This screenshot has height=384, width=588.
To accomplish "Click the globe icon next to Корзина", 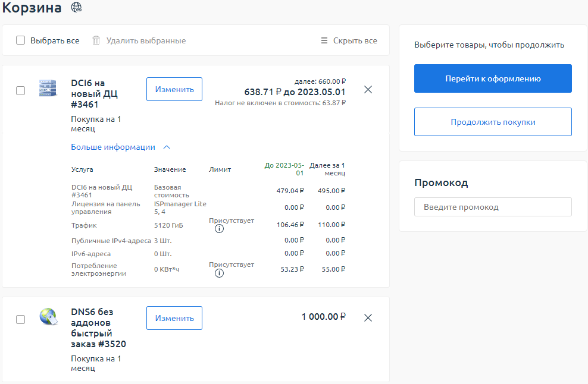I will [x=77, y=7].
